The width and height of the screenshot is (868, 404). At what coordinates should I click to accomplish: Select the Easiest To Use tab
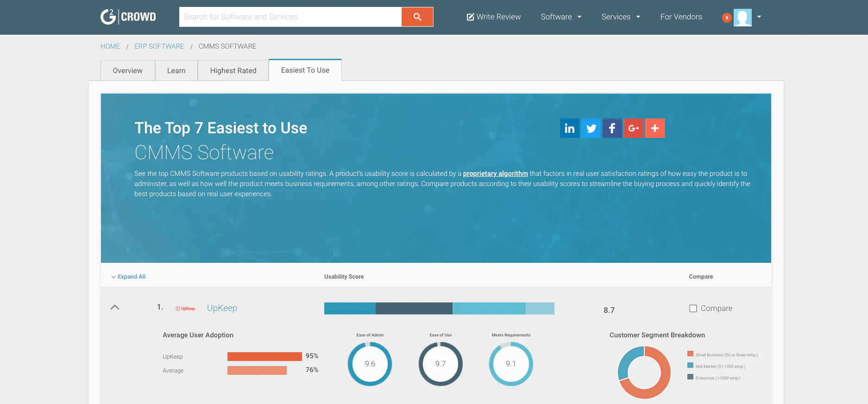point(305,70)
